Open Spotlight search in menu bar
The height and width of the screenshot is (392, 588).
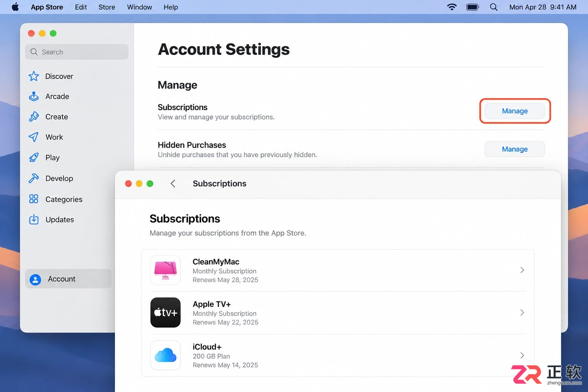(494, 7)
